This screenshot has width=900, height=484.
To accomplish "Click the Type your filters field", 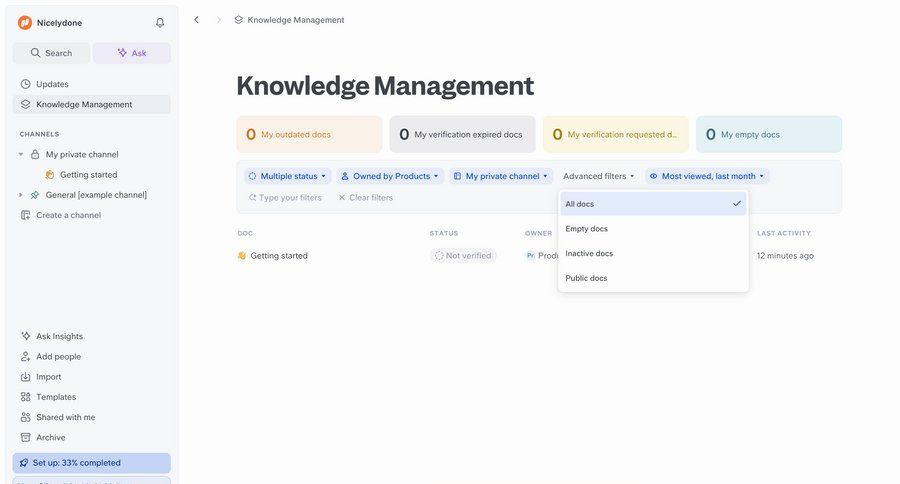I will 289,198.
